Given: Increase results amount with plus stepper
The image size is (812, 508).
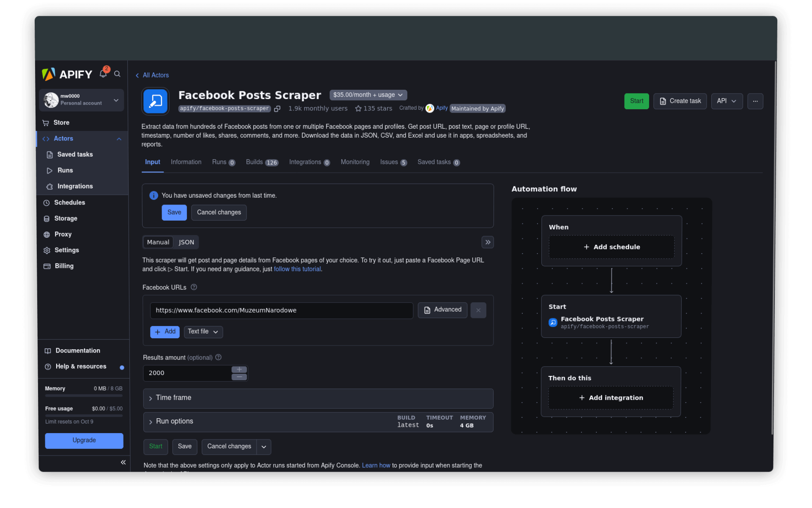Looking at the screenshot, I should coord(239,370).
